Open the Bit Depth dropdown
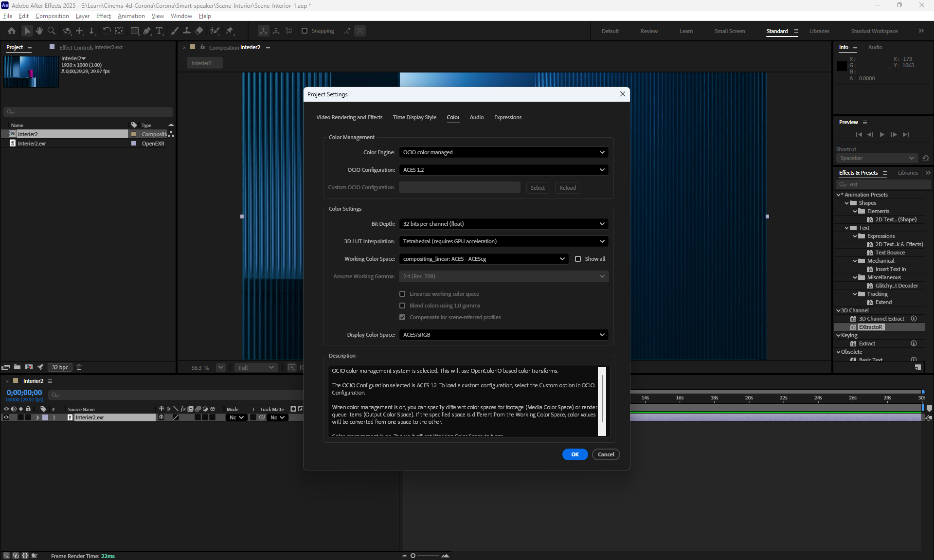Viewport: 934px width, 560px height. 503,224
